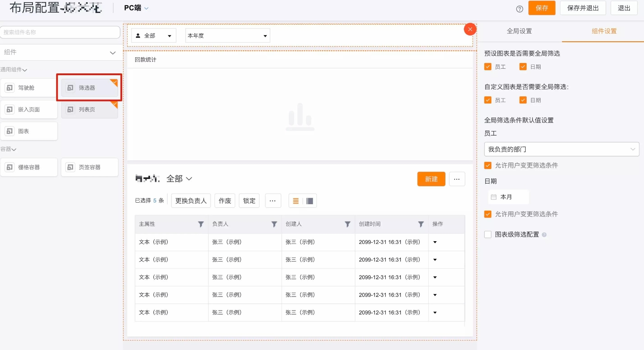The image size is (644, 350).
Task: Click 保存并退出 button
Action: click(583, 8)
